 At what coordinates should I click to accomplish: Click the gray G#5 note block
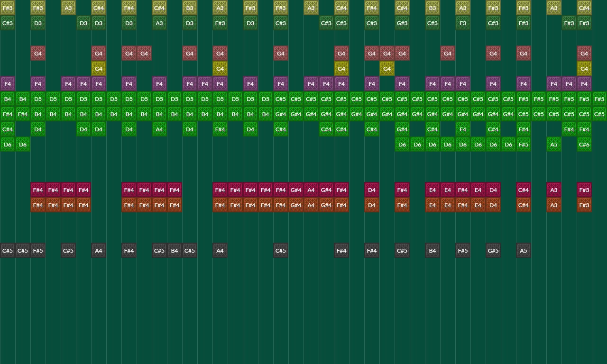493,251
